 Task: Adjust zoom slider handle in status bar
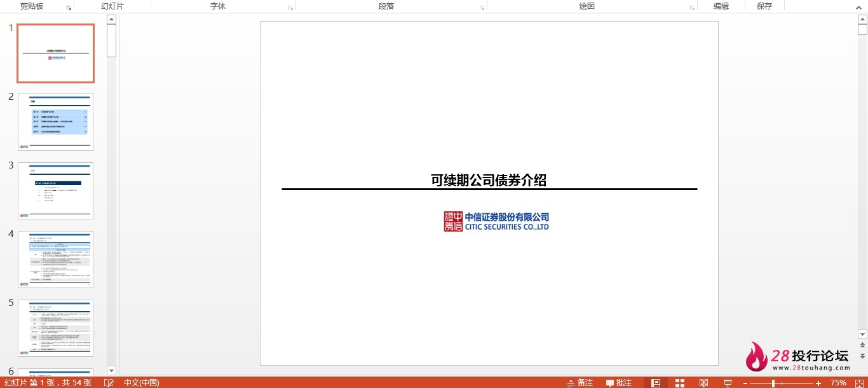click(x=773, y=383)
